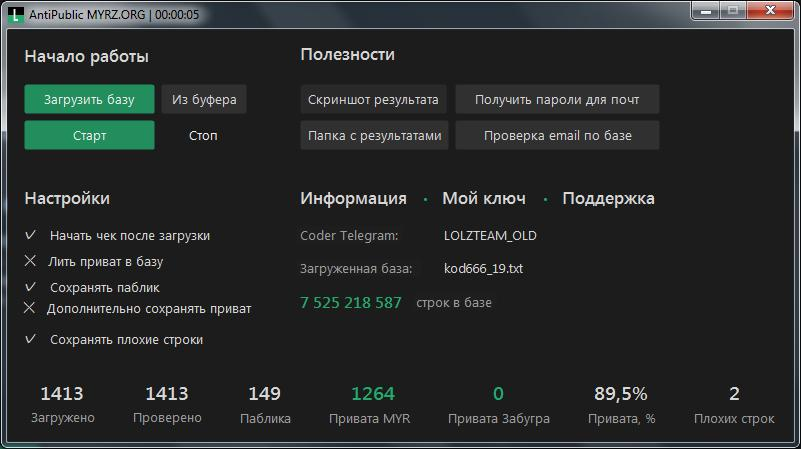Load from clipboard with Из буфера
Screen dimensions: 801x449
point(204,99)
